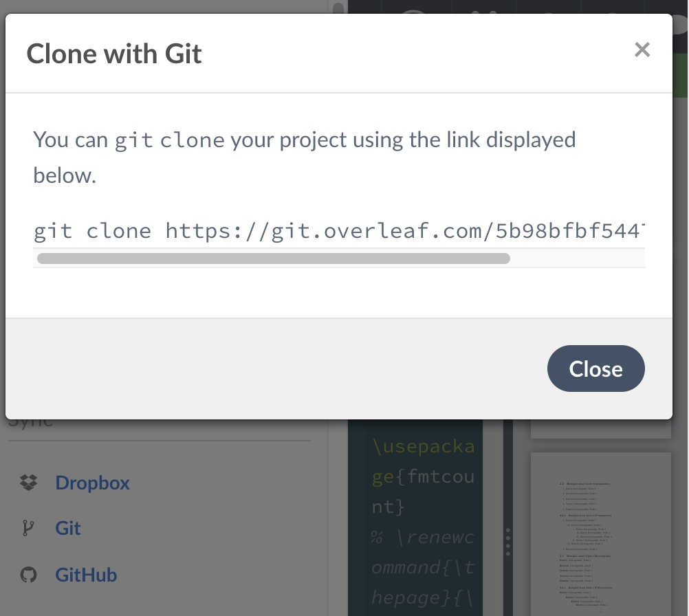Click the GitHub octocat icon

(28, 575)
